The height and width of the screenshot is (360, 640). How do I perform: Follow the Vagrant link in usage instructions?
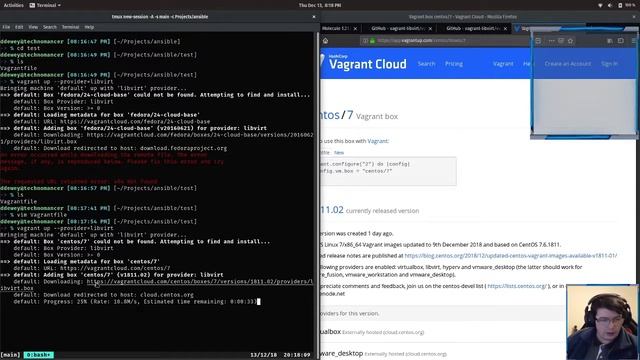tap(378, 141)
